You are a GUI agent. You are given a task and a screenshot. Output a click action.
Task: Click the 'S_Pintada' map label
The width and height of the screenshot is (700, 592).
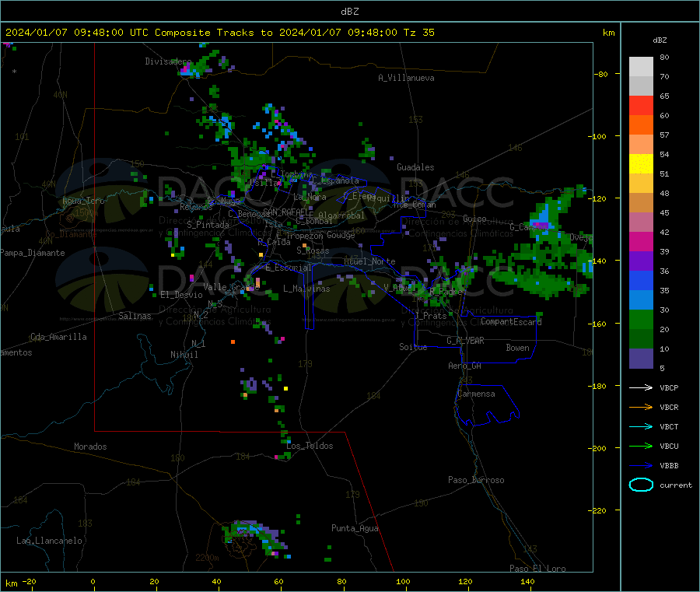208,225
